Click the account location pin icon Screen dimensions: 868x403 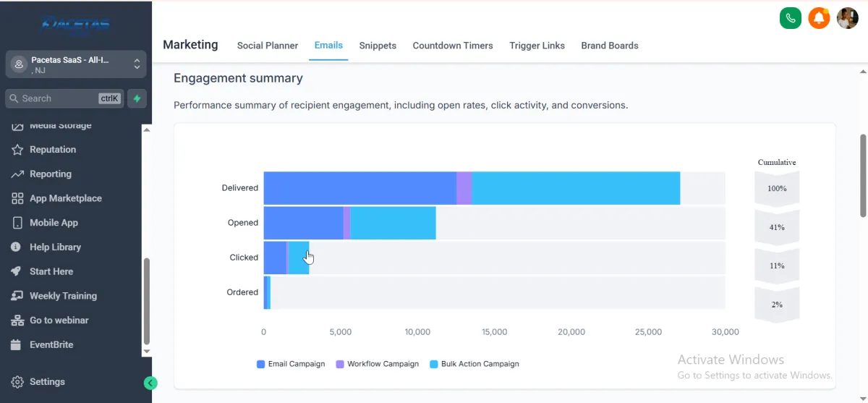pyautogui.click(x=20, y=64)
